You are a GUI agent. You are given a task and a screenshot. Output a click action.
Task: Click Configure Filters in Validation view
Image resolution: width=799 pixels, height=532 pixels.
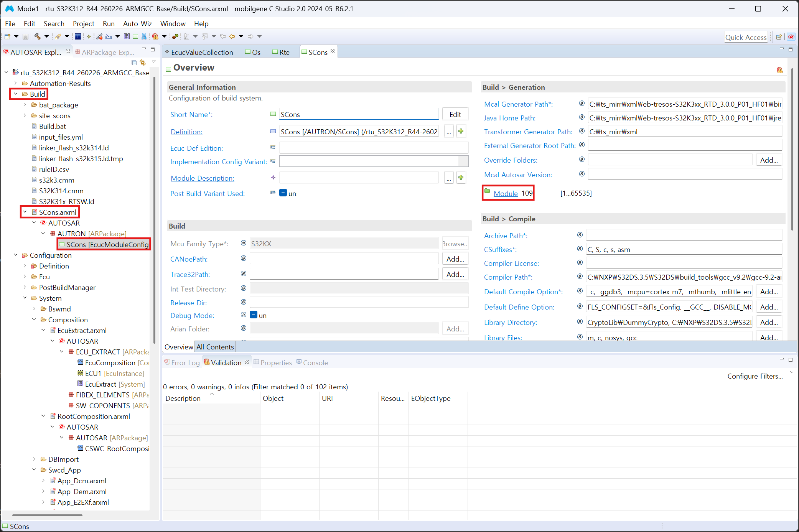755,376
